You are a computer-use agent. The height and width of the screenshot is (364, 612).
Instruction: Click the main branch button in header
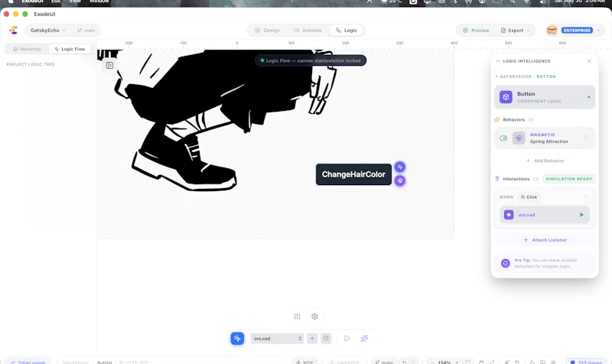pos(86,30)
